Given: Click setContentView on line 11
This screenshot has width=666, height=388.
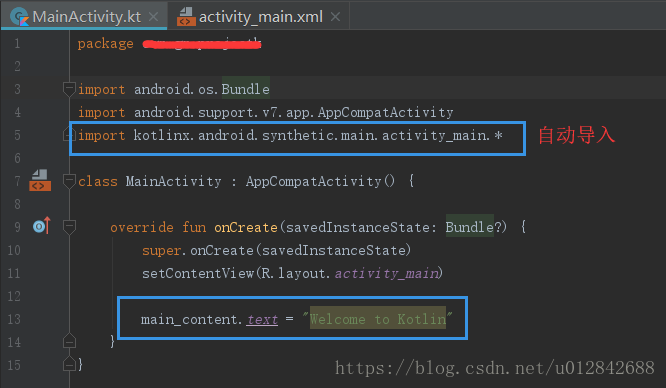Looking at the screenshot, I should point(198,273).
